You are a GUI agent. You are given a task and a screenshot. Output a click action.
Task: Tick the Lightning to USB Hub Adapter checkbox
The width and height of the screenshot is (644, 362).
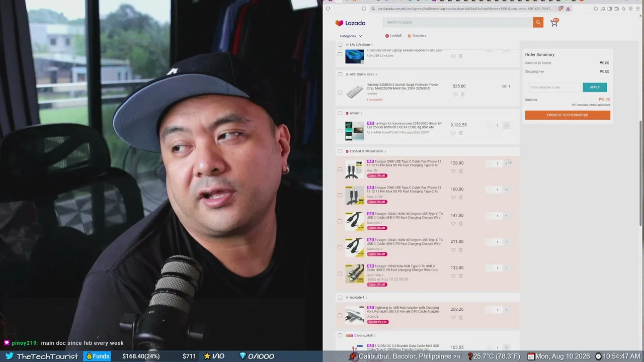340,316
